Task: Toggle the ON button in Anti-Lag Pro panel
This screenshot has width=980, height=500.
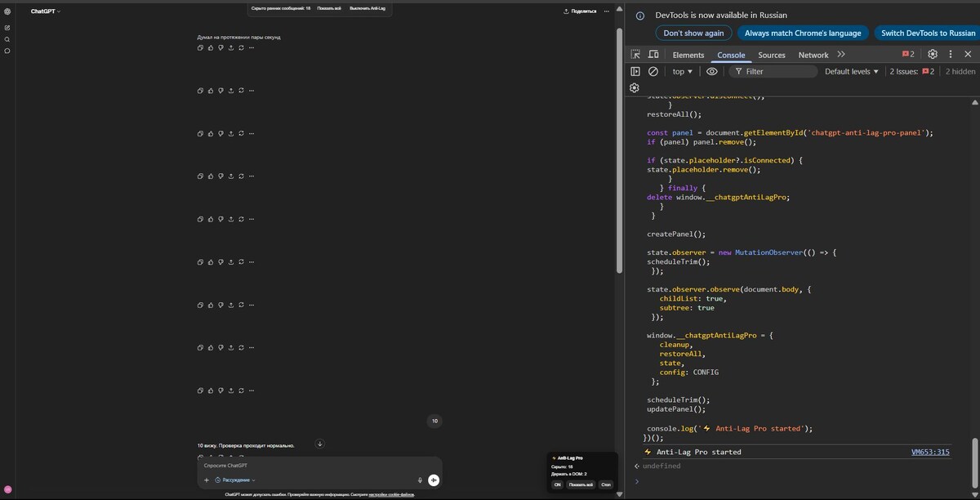Action: click(557, 484)
